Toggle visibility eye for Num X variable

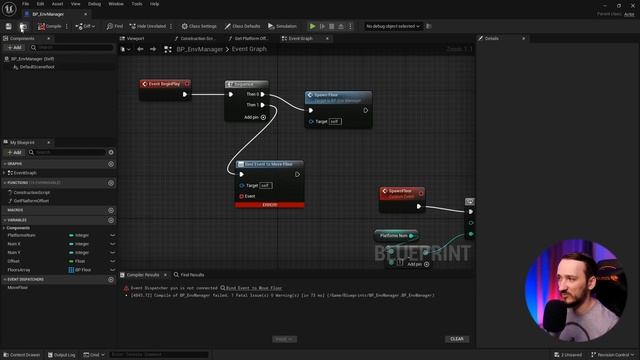pyautogui.click(x=112, y=244)
